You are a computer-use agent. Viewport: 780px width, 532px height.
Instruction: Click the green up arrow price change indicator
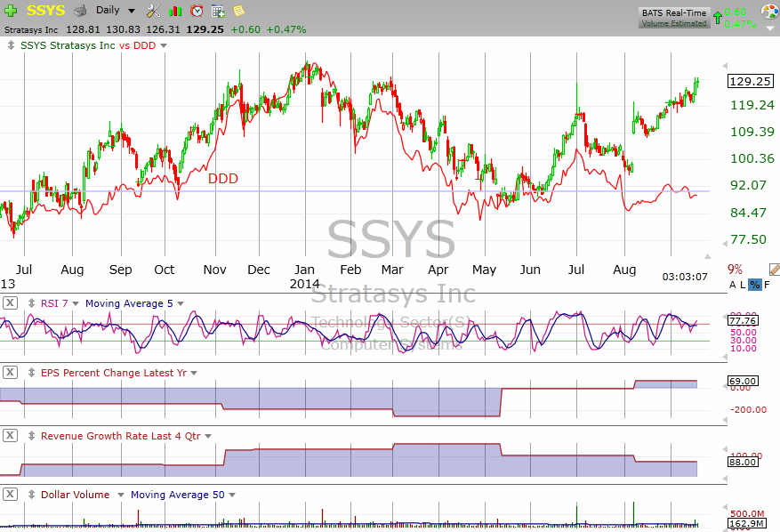pos(718,18)
